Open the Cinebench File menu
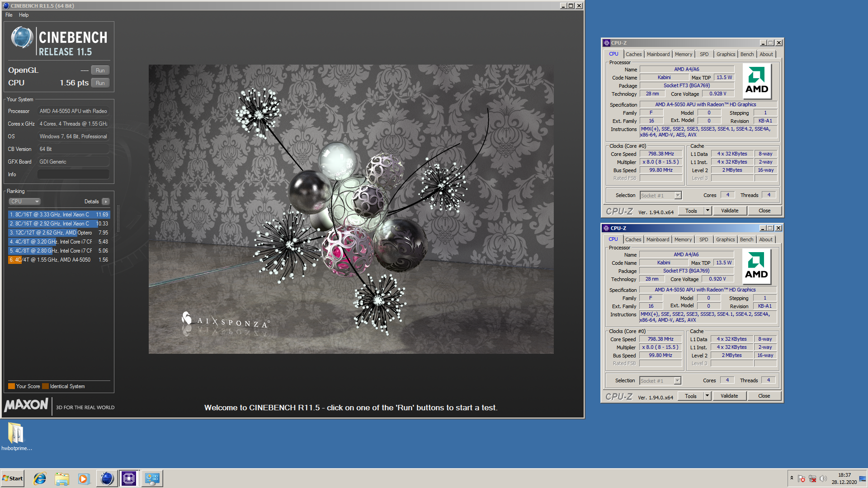This screenshot has width=868, height=488. (x=9, y=15)
